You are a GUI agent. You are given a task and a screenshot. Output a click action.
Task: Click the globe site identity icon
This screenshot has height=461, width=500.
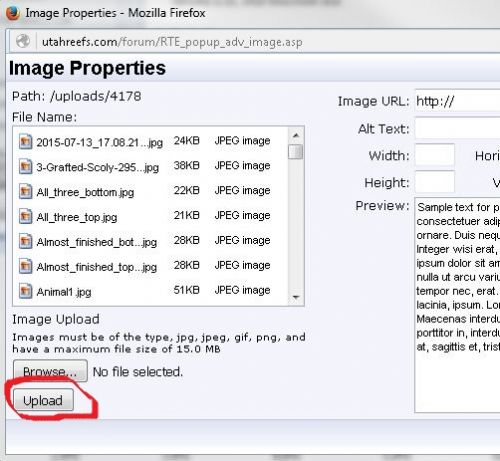click(23, 41)
